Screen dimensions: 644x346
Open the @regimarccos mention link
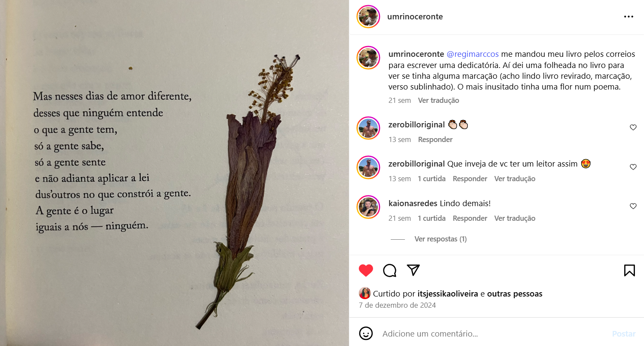(473, 54)
